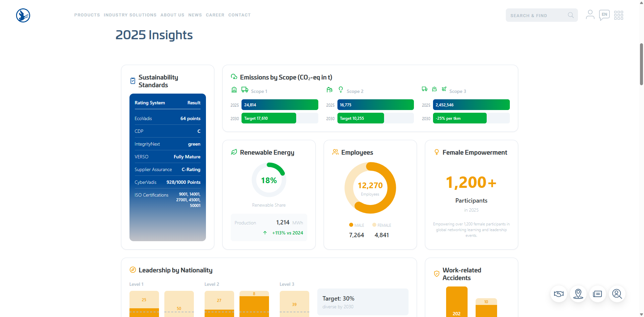Click the Emissions by Scope cloud icon
Image resolution: width=644 pixels, height=317 pixels.
(234, 77)
